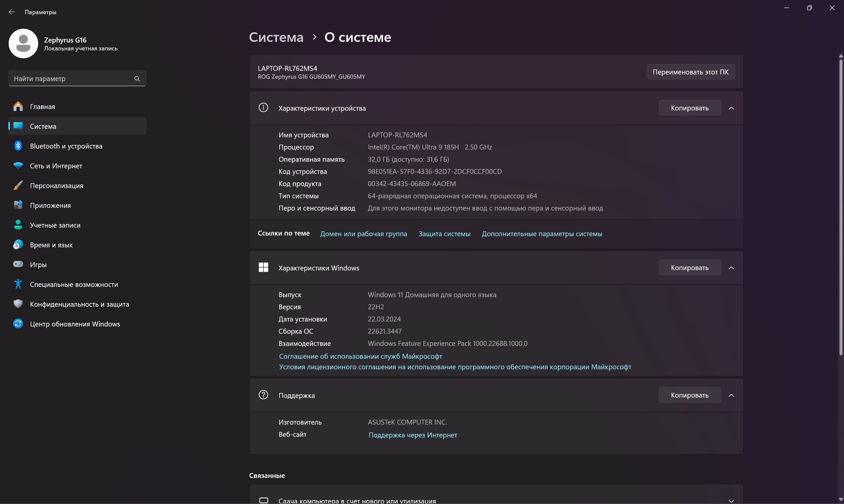Open Соглашение об использовании служб Майкрософт
Image resolution: width=844 pixels, height=504 pixels.
click(x=361, y=356)
